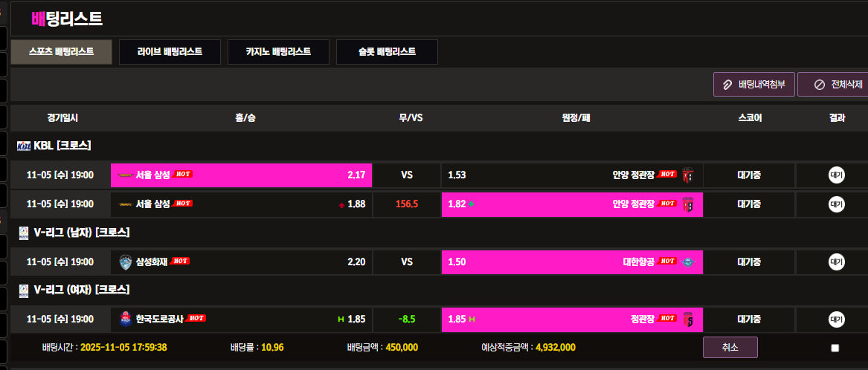Image resolution: width=868 pixels, height=370 pixels.
Task: Click 전체삭제 to delete all bets
Action: tap(833, 84)
